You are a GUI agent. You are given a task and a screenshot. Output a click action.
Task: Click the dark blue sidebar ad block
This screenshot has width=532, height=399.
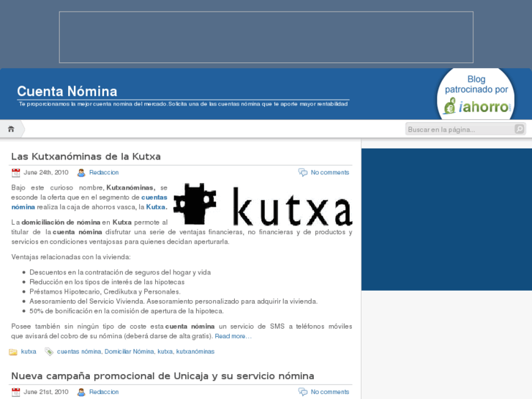[x=446, y=220]
